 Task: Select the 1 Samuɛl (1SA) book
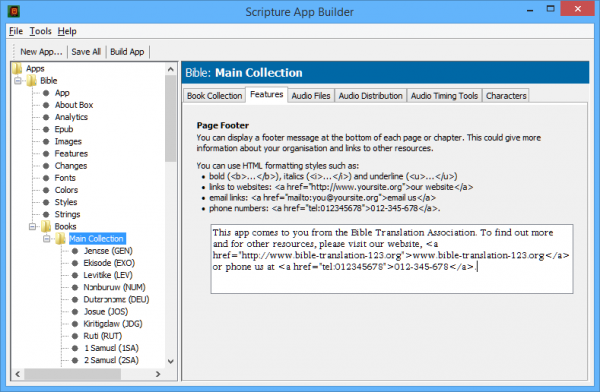111,348
